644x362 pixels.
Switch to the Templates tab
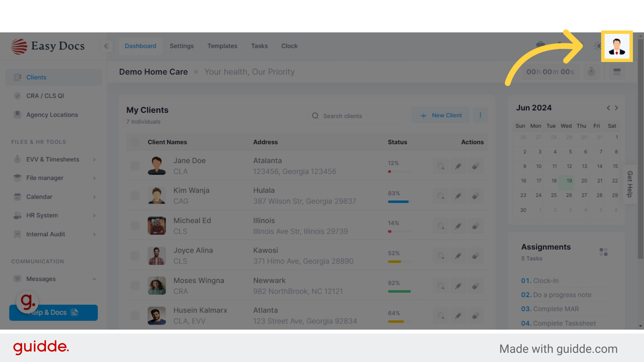tap(222, 46)
